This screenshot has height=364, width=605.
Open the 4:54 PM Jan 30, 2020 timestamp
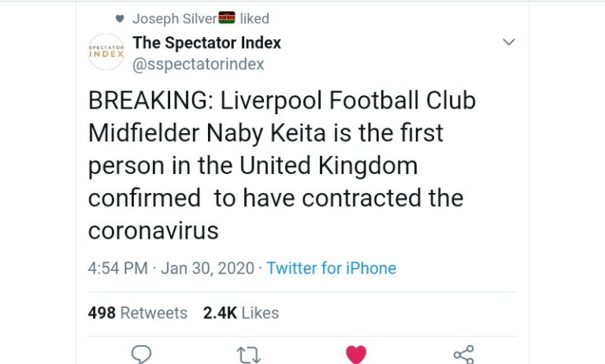point(171,268)
